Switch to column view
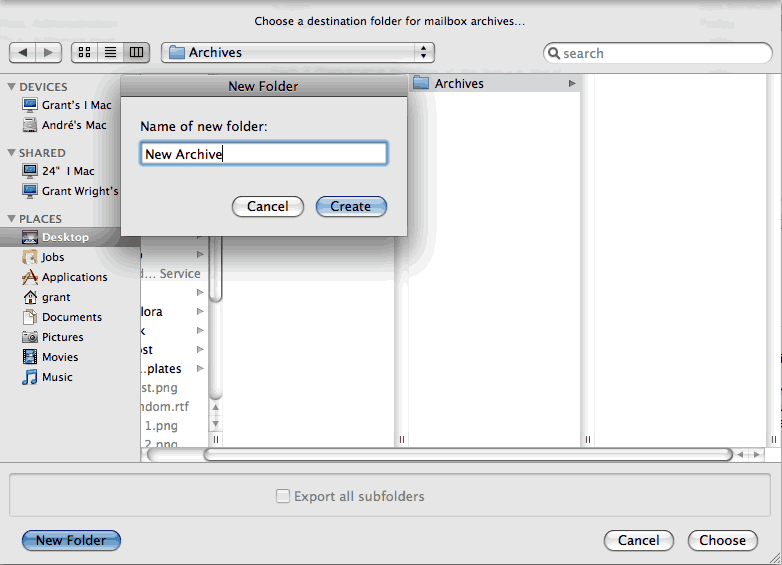782x565 pixels. (x=137, y=52)
